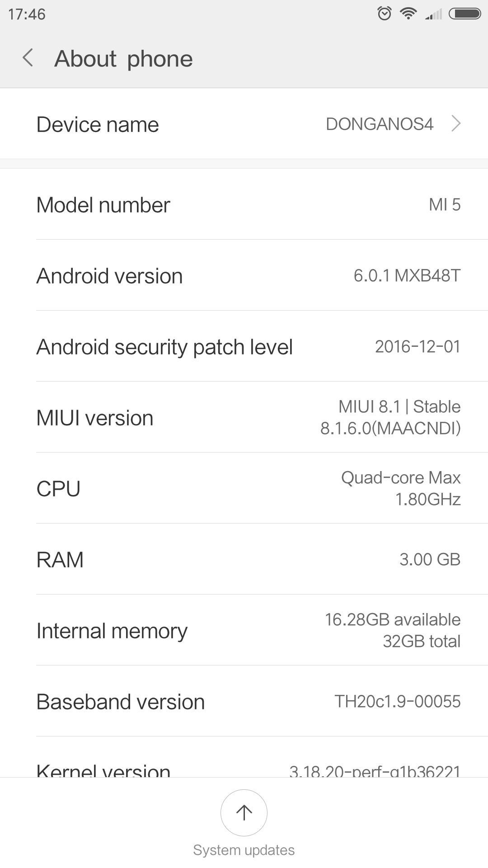Viewport: 488px width, 868px height.
Task: Tap the About phone title
Action: tap(123, 59)
